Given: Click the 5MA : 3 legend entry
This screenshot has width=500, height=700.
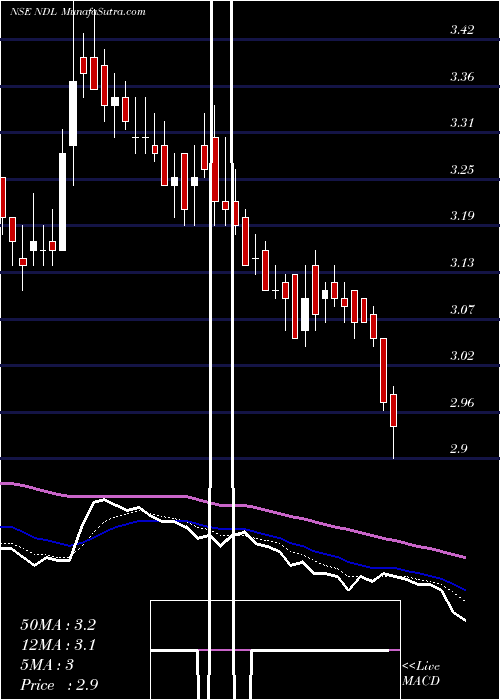Looking at the screenshot, I should (47, 665).
